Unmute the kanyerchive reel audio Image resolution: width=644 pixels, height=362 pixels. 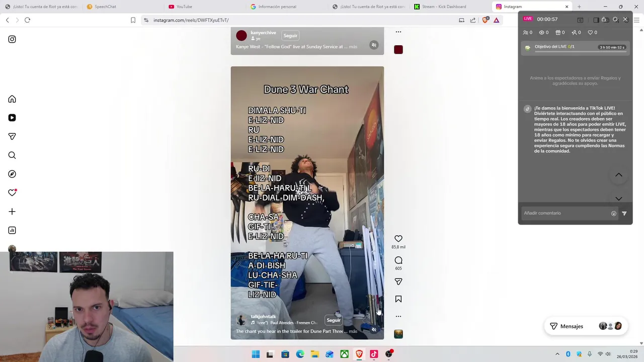click(374, 45)
